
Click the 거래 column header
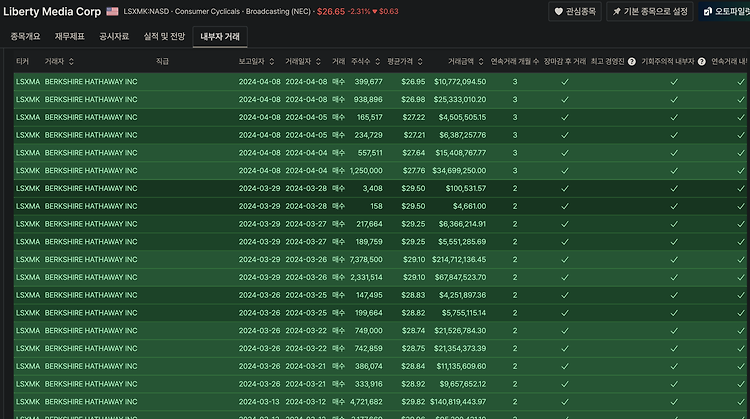point(339,61)
